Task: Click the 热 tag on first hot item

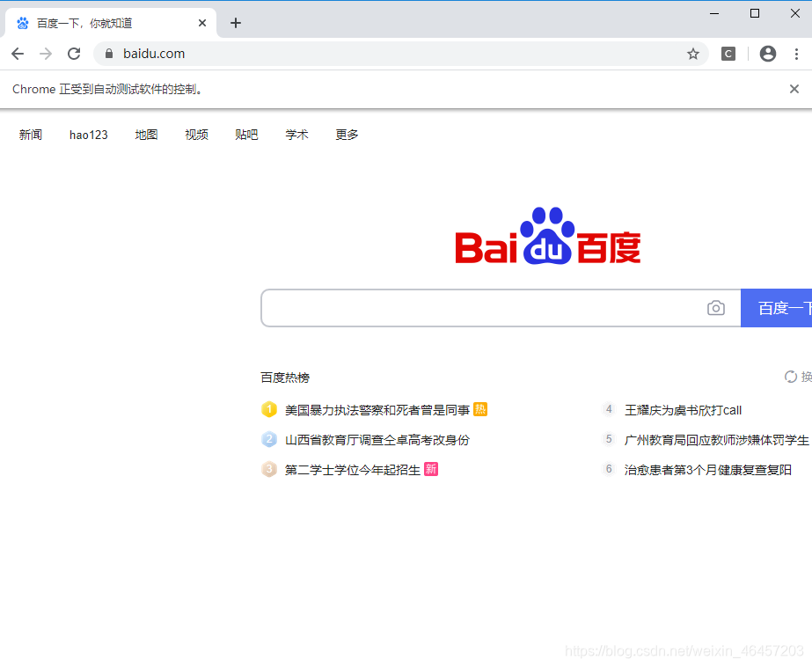Action: tap(480, 409)
